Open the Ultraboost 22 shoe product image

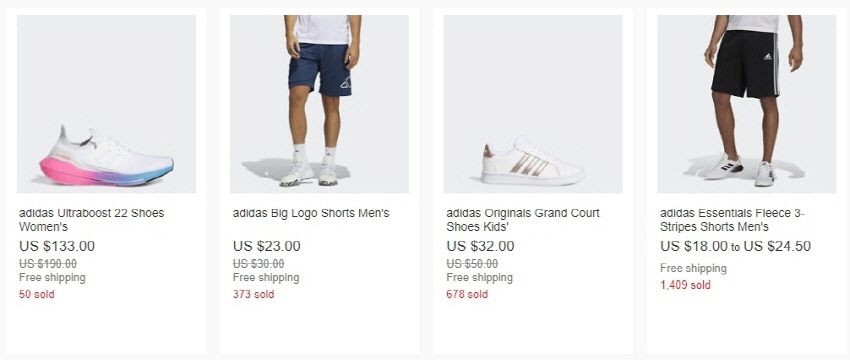(x=106, y=104)
